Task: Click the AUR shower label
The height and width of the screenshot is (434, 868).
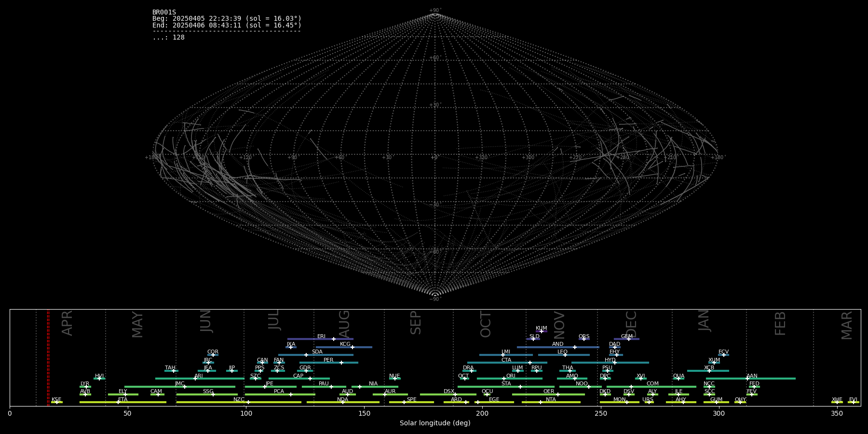Action: coord(390,392)
